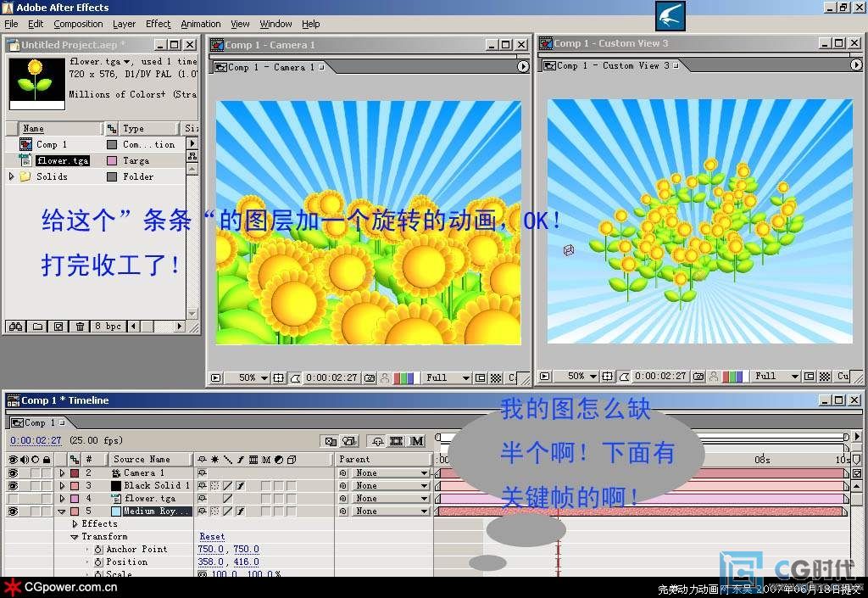This screenshot has height=598, width=868.
Task: Open the File menu
Action: 11,24
